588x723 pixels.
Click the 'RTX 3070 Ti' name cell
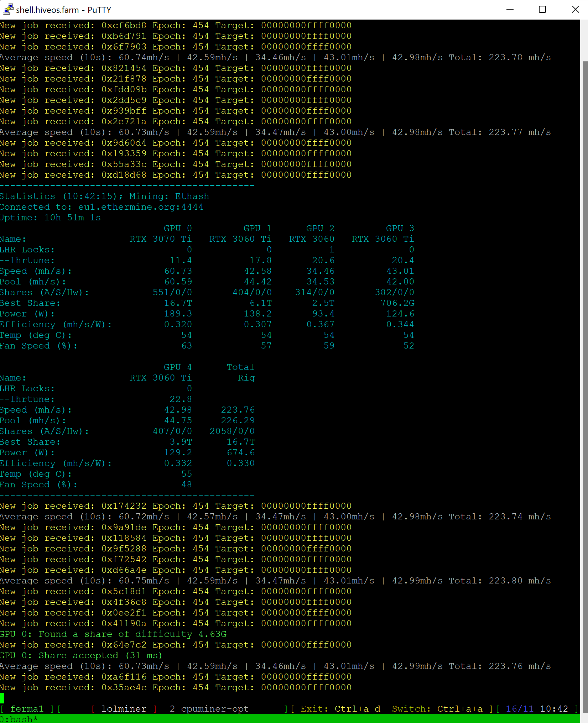[x=161, y=239]
